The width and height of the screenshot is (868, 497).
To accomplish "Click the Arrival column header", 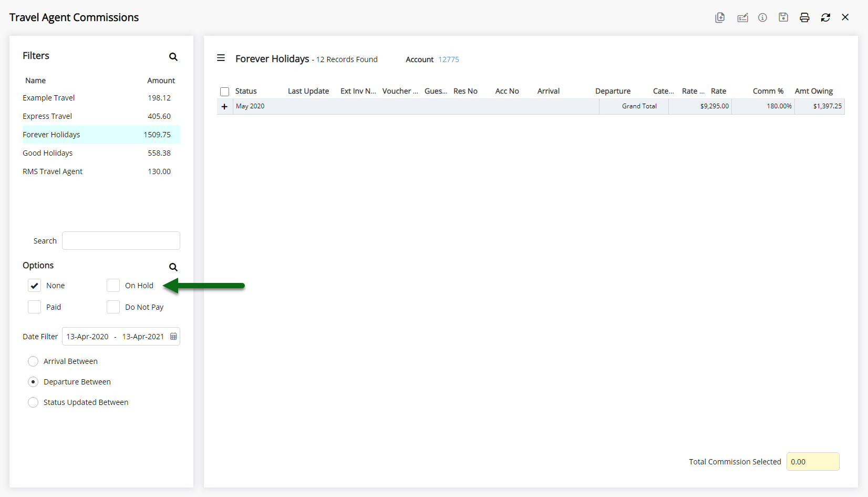I will pos(549,91).
